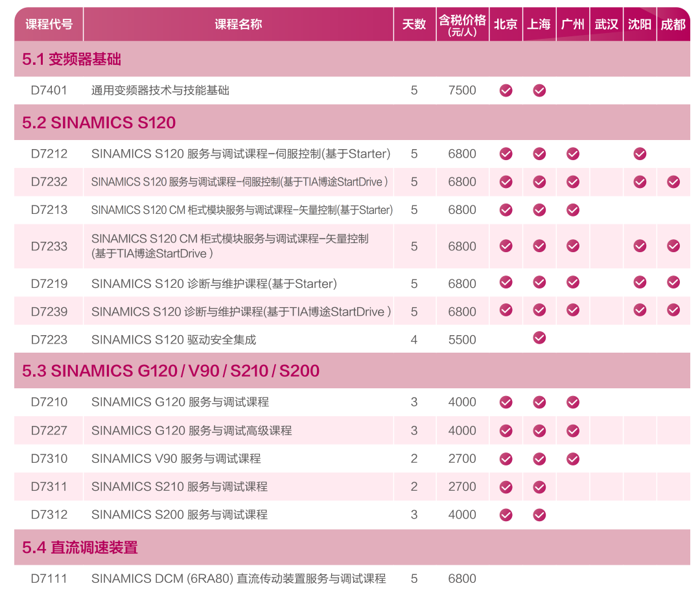700x610 pixels.
Task: Click price 5500 in row D7223
Action: [462, 340]
